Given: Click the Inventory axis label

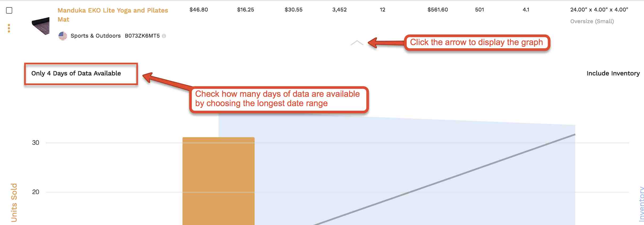Looking at the screenshot, I should point(641,204).
